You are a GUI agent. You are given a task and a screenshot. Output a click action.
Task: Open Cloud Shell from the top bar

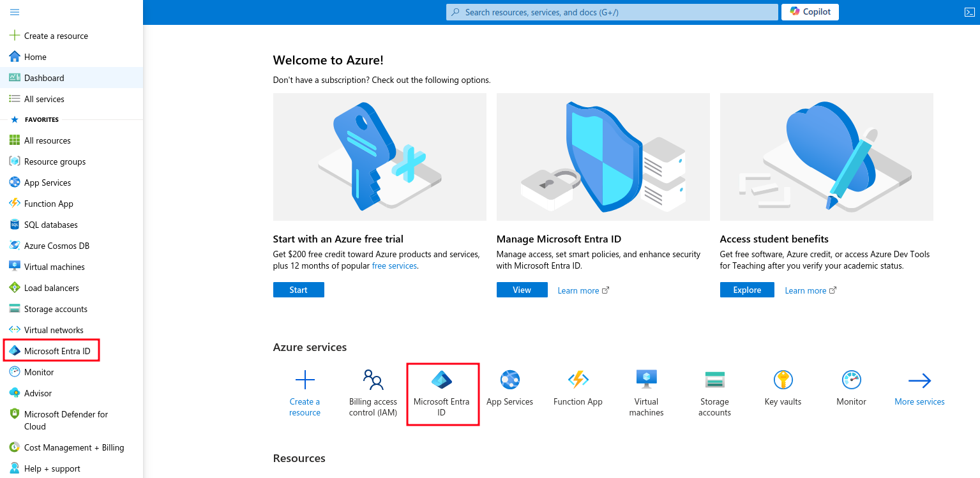(x=969, y=12)
